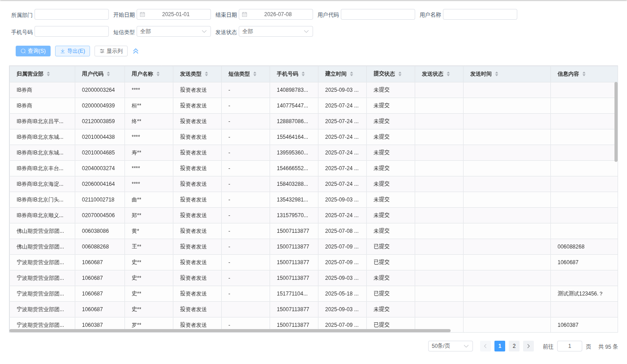Sort by 提交状态 column sort icon
This screenshot has height=364, width=627.
[400, 74]
